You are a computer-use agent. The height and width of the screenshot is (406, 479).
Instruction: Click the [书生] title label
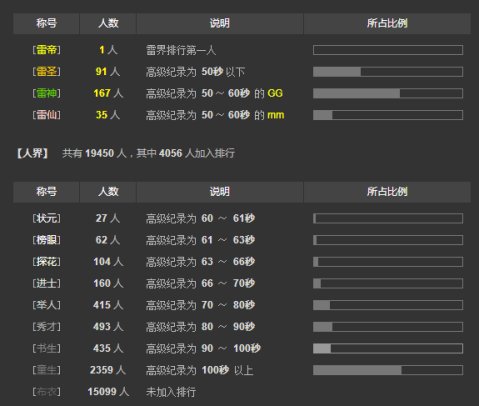47,348
